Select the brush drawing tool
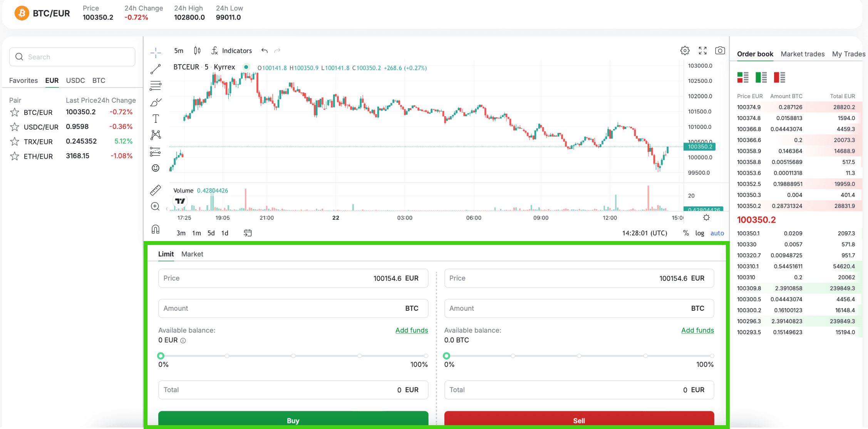The image size is (868, 429). click(x=156, y=102)
